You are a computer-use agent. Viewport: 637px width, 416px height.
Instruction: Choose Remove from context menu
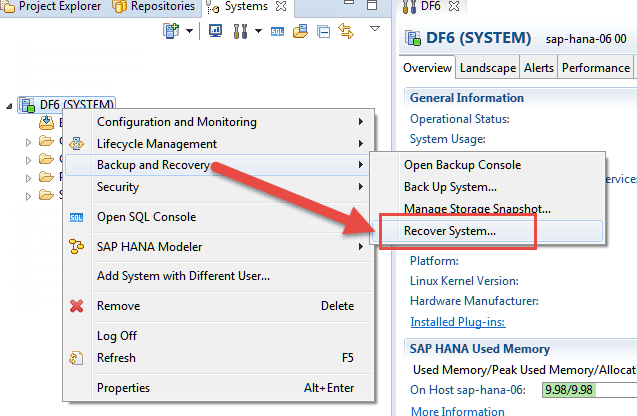coord(219,306)
